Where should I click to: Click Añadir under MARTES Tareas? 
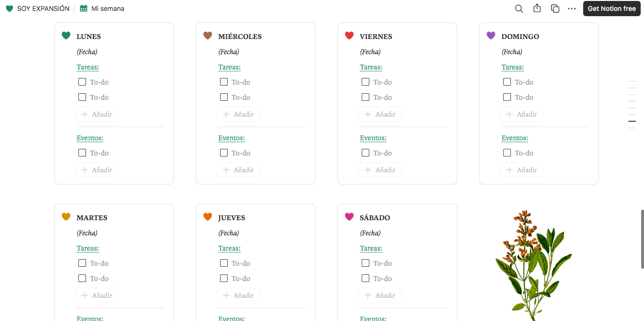tap(97, 295)
